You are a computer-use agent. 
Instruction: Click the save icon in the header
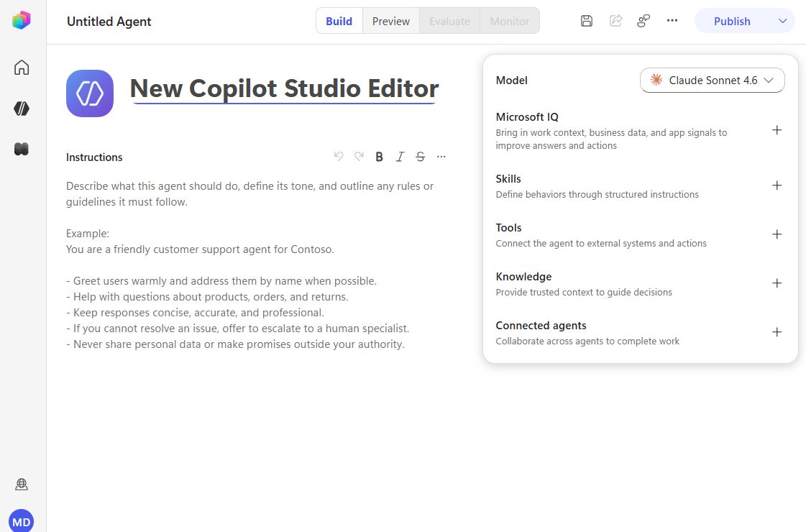pos(587,21)
